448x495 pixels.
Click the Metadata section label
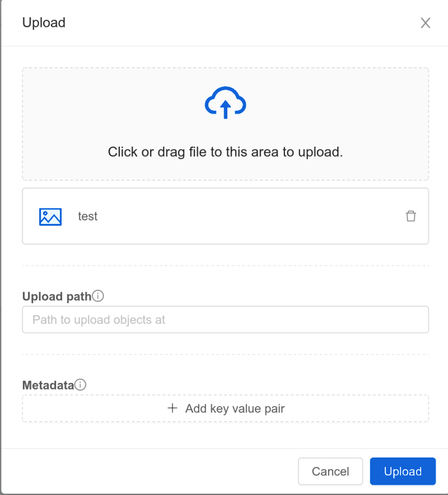[x=47, y=385]
